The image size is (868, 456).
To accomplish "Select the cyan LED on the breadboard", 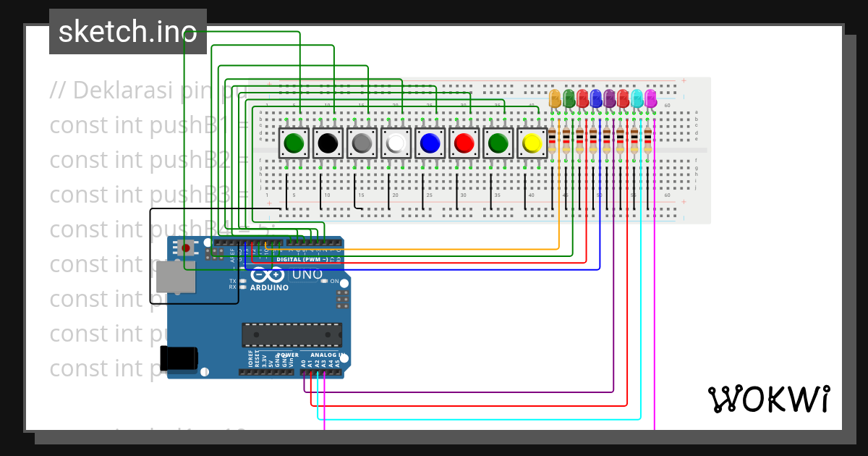I will click(637, 98).
